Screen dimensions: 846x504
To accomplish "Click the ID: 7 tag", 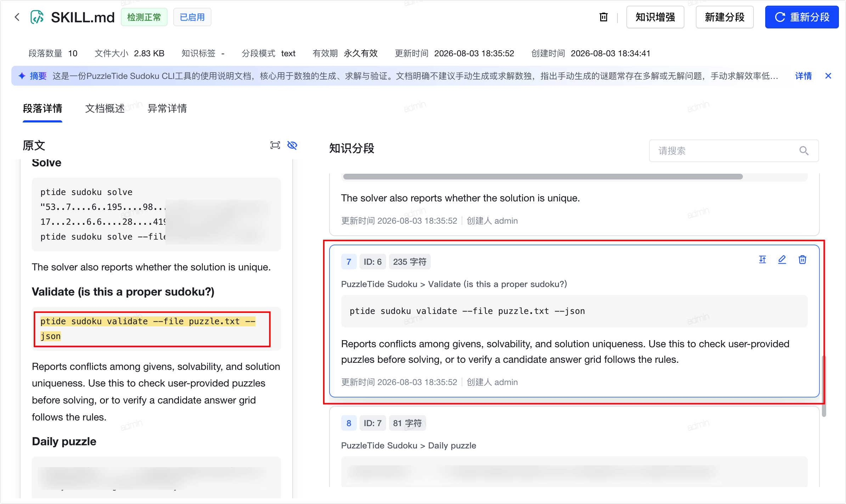I will [373, 423].
